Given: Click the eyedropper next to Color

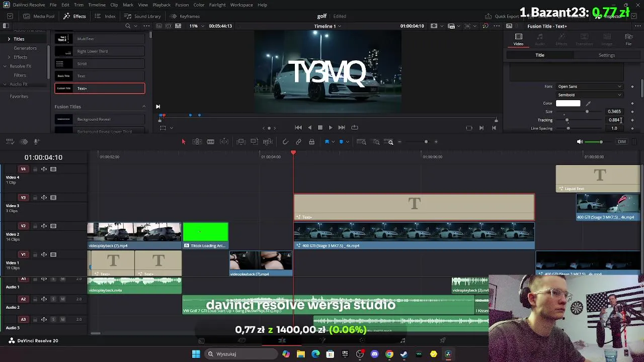Looking at the screenshot, I should coord(588,104).
